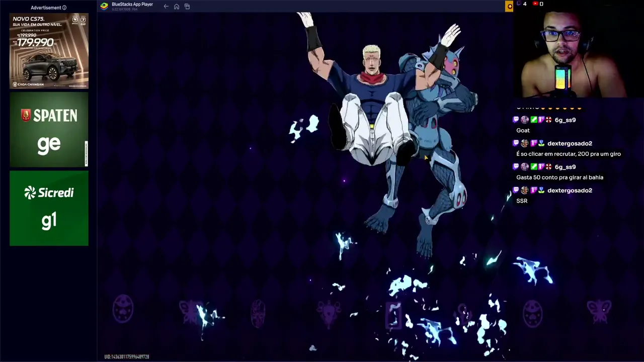644x362 pixels.
Task: Click message 'Gasta 50 conto pra girar ai bahia'
Action: [x=559, y=177]
